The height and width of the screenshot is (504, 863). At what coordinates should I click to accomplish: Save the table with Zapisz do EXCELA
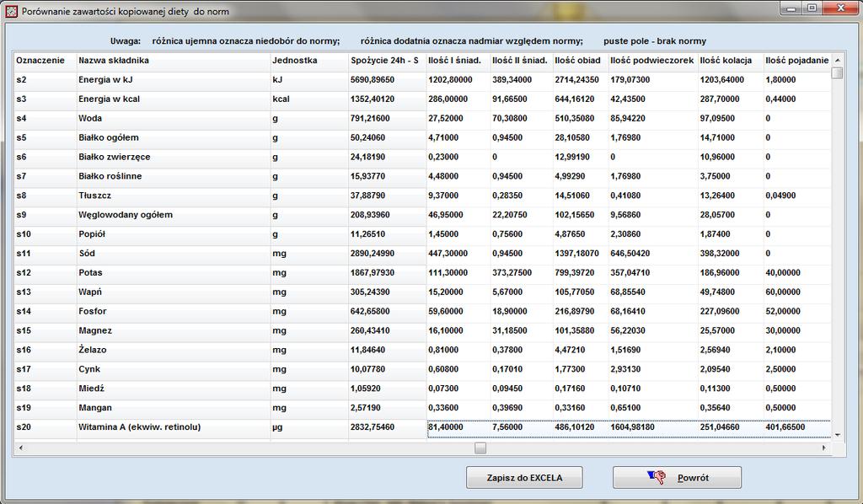point(524,478)
